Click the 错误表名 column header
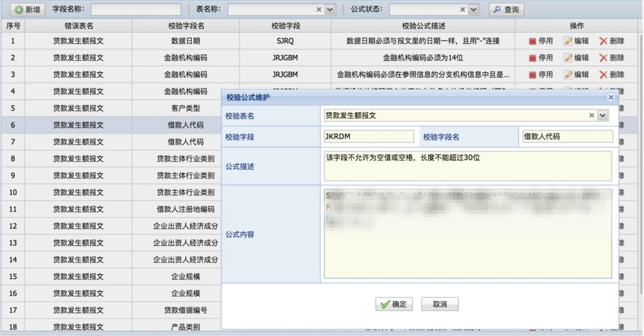Screen dimensions: 644x336 tap(78, 26)
